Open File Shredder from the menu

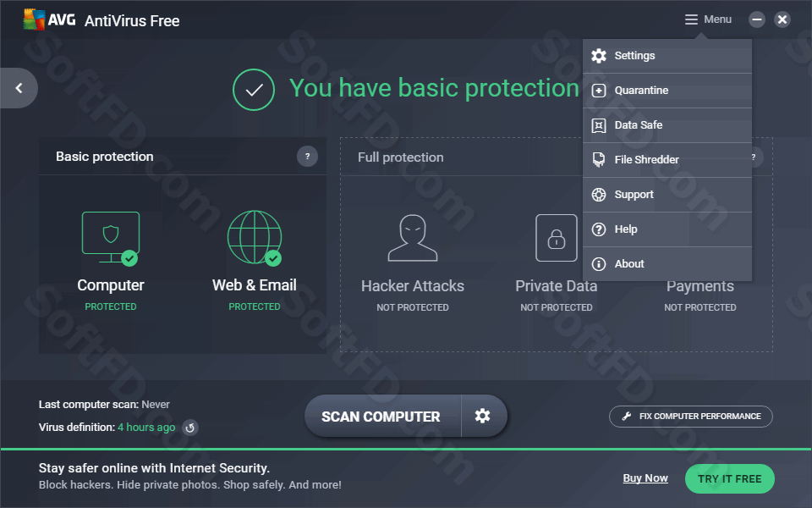[x=667, y=160]
